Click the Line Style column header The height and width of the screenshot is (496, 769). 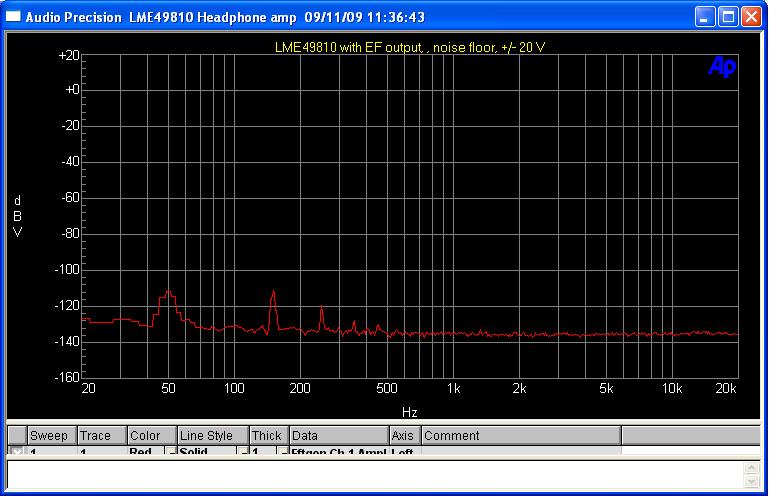(x=213, y=435)
